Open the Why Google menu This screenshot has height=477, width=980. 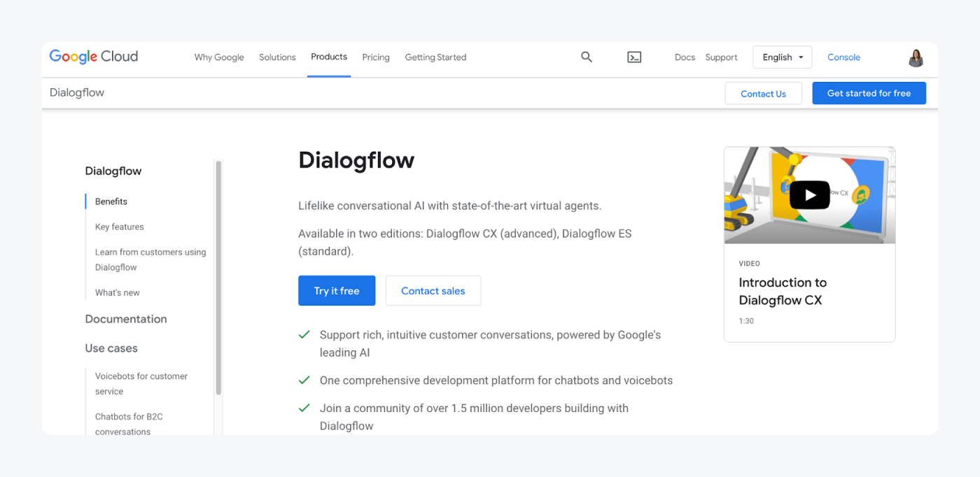pos(219,57)
